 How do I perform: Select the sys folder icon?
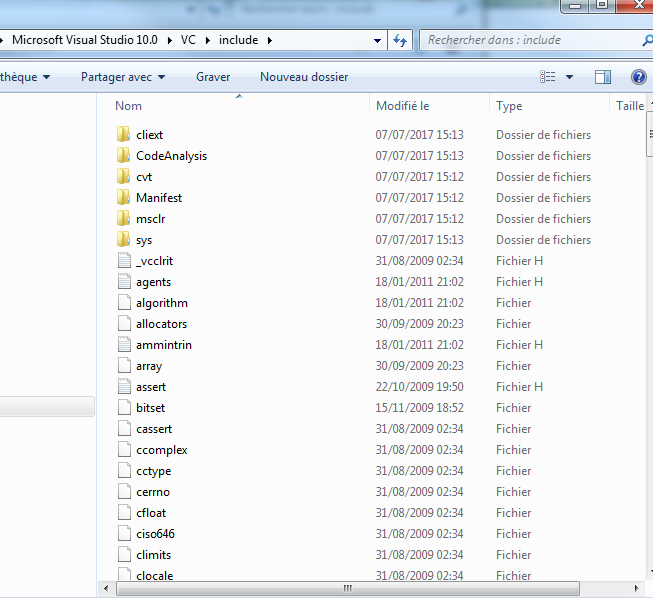pos(123,239)
